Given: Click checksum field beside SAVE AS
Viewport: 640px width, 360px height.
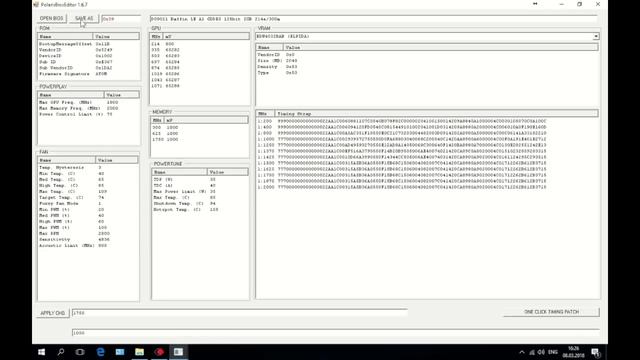Looking at the screenshot, I should click(x=121, y=19).
